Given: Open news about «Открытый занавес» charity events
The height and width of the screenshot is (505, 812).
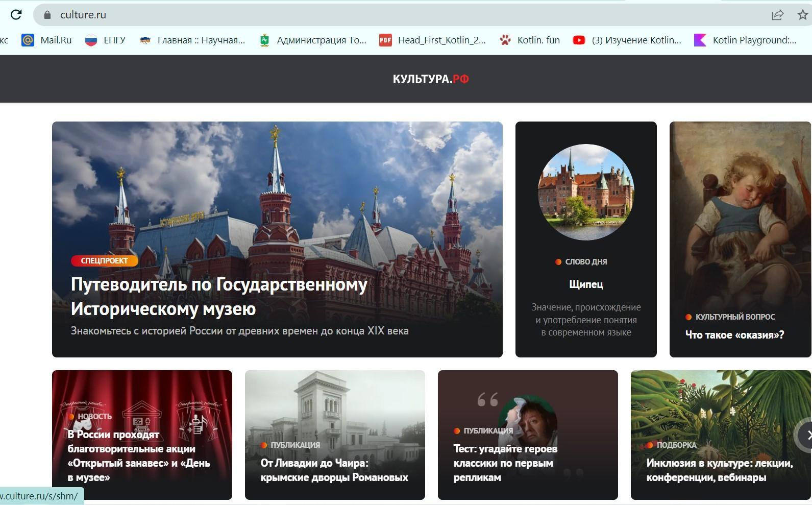Looking at the screenshot, I should (139, 456).
